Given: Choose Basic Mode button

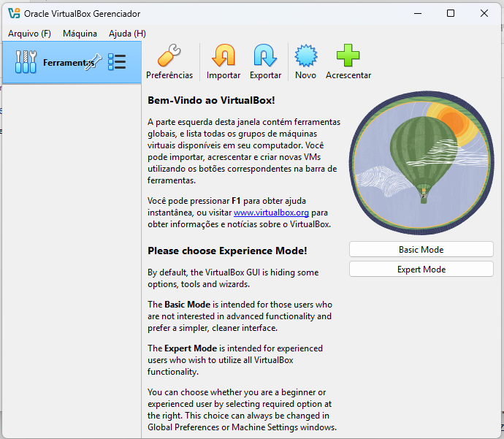Looking at the screenshot, I should [x=421, y=249].
